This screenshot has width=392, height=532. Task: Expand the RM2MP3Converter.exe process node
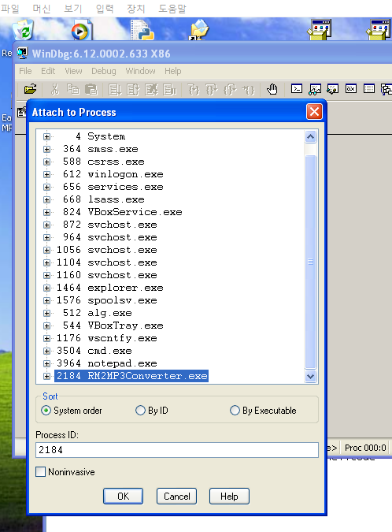[46, 376]
